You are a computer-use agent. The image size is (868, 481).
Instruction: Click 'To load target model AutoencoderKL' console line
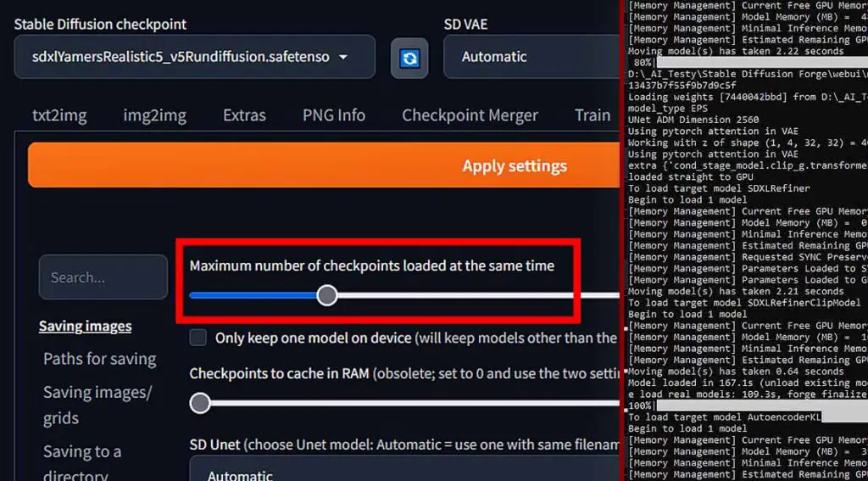pyautogui.click(x=725, y=417)
